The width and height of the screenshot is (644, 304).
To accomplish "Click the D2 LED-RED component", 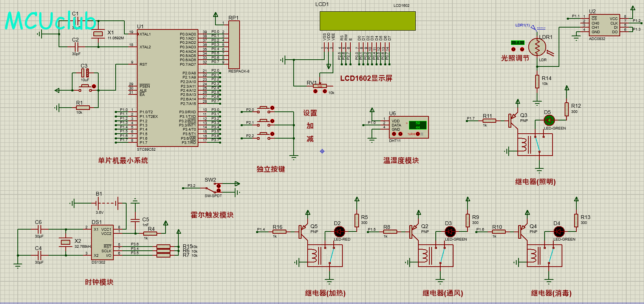I will (x=339, y=231).
